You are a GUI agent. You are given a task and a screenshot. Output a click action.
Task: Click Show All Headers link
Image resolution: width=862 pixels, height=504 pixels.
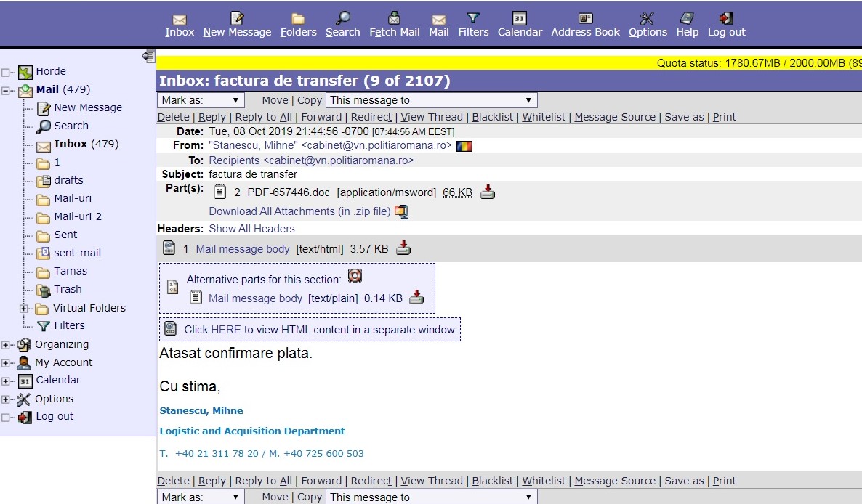click(x=251, y=228)
